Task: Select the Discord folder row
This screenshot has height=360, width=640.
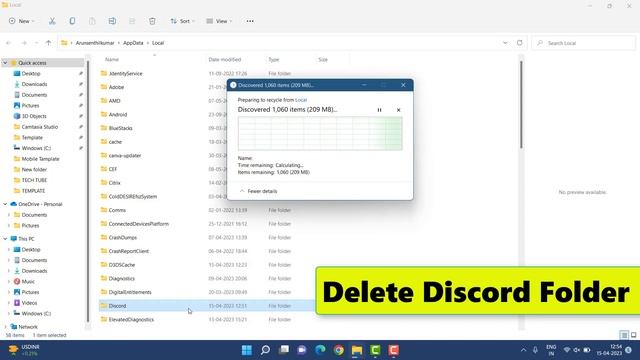Action: (x=206, y=306)
